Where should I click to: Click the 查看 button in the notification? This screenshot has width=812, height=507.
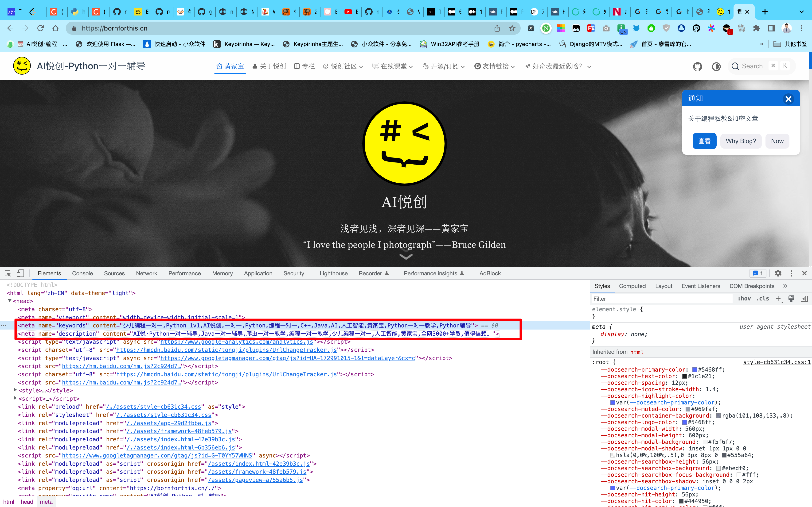(x=704, y=141)
